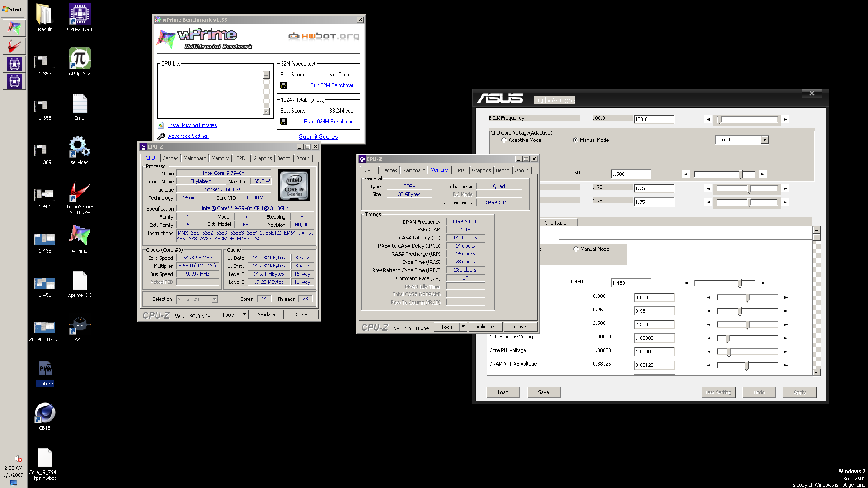Expand Tools dropdown arrow in CPU window
Viewport: 868px width, 488px height.
pyautogui.click(x=244, y=314)
